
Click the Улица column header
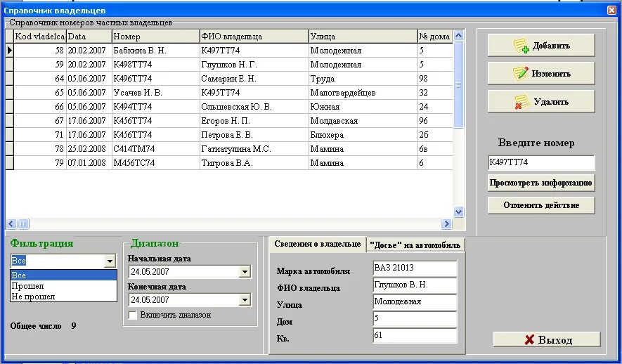363,37
